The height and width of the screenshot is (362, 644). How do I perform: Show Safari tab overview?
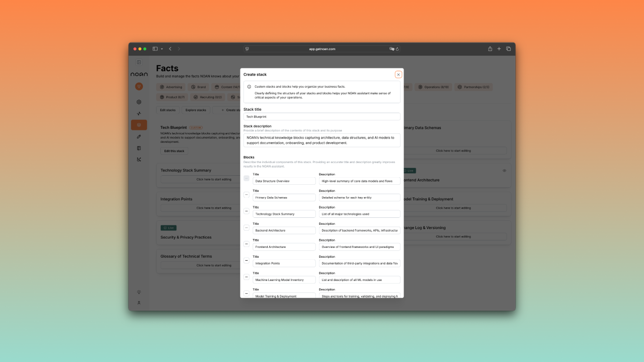tap(509, 49)
